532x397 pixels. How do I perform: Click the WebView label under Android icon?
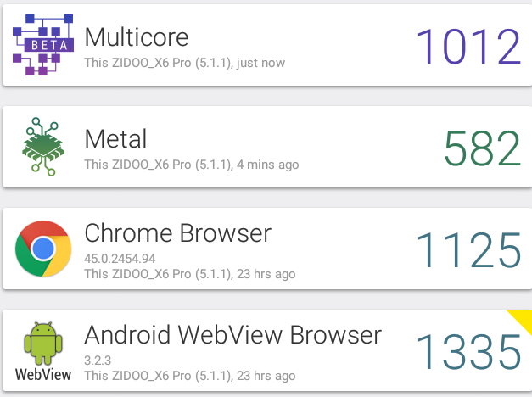[43, 375]
